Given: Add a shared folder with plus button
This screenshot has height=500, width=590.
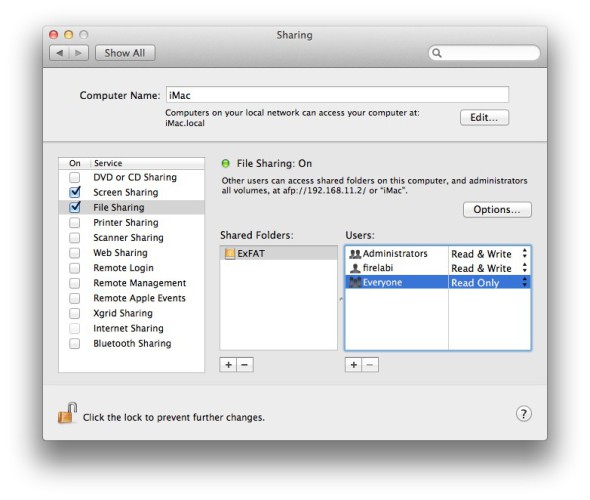Looking at the screenshot, I should point(228,365).
